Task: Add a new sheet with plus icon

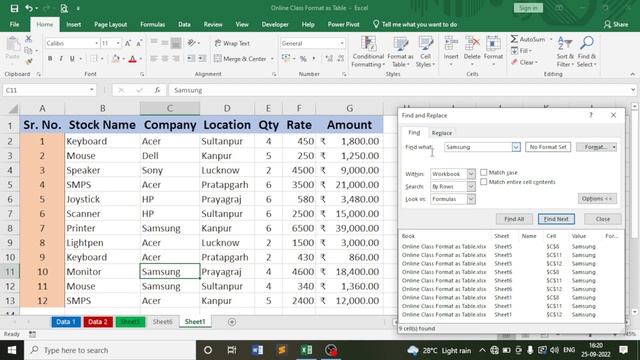Action: 232,322
